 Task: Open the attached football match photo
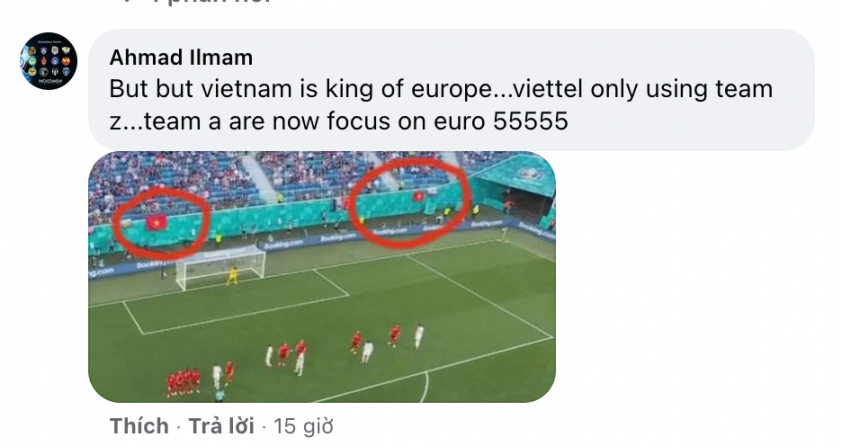point(322,277)
